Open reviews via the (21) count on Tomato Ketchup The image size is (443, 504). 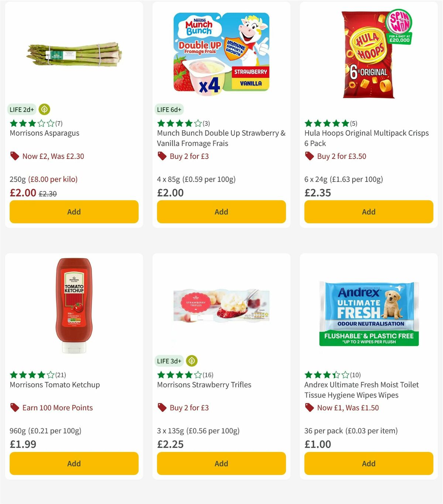click(x=61, y=374)
